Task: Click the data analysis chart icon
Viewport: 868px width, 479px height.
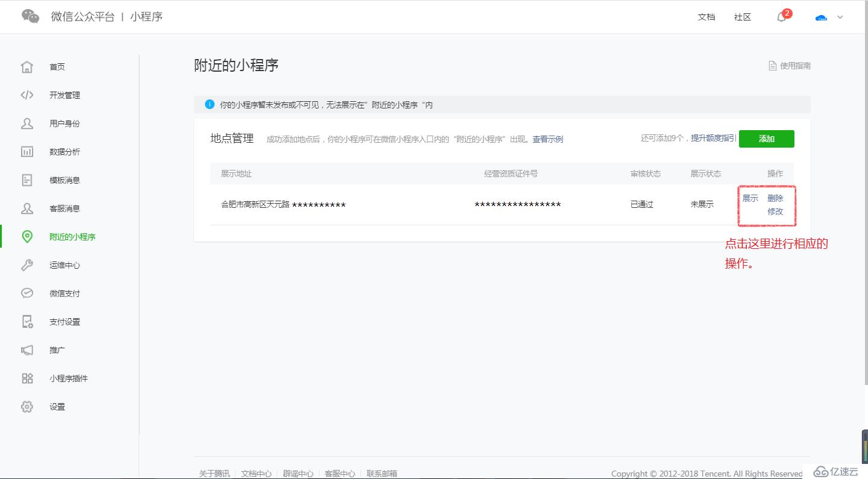Action: click(x=27, y=152)
